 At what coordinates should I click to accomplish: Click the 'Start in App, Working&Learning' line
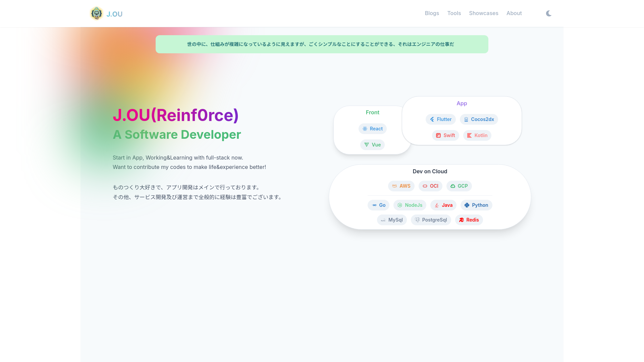(178, 158)
